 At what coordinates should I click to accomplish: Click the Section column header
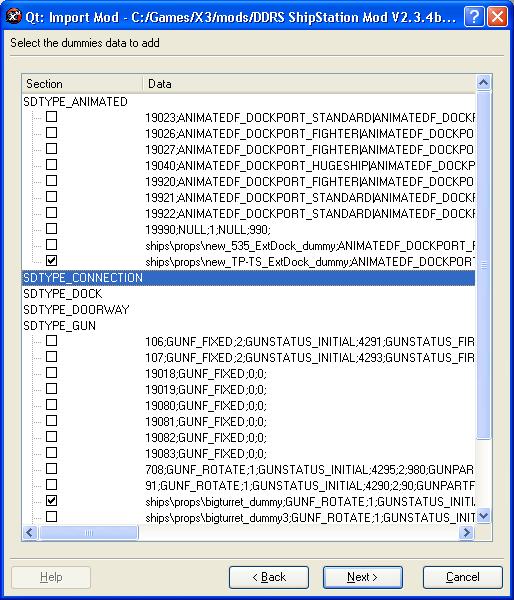click(x=82, y=84)
